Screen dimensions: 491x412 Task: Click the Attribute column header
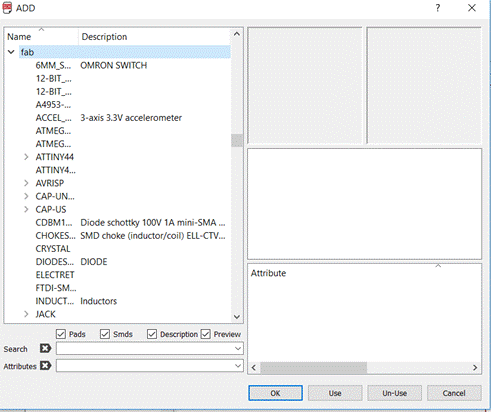pos(268,273)
